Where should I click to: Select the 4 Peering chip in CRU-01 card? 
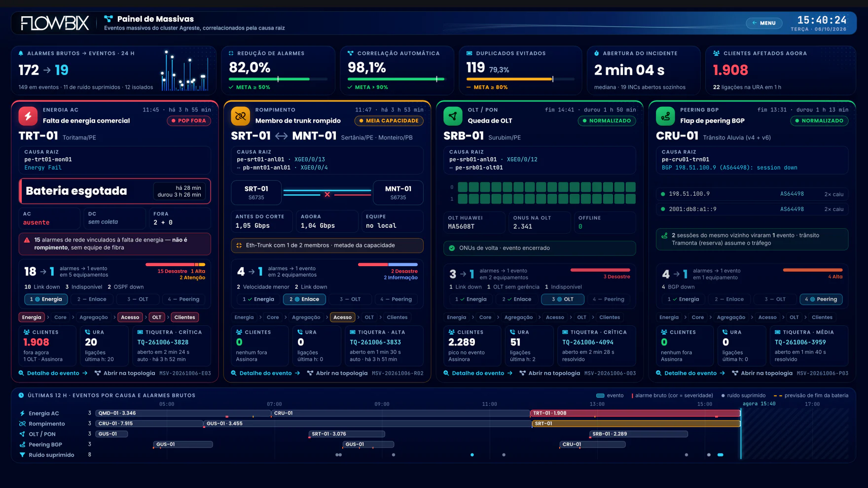pos(821,299)
